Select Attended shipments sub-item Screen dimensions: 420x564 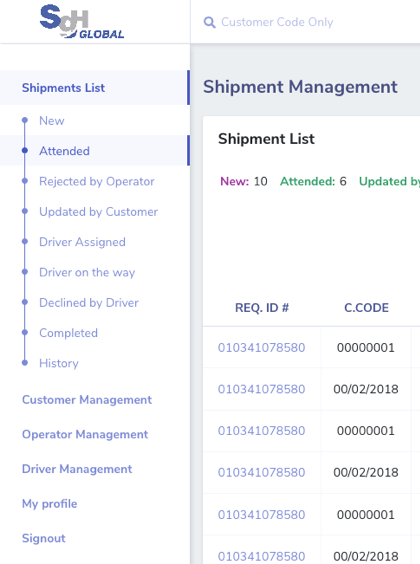[64, 151]
